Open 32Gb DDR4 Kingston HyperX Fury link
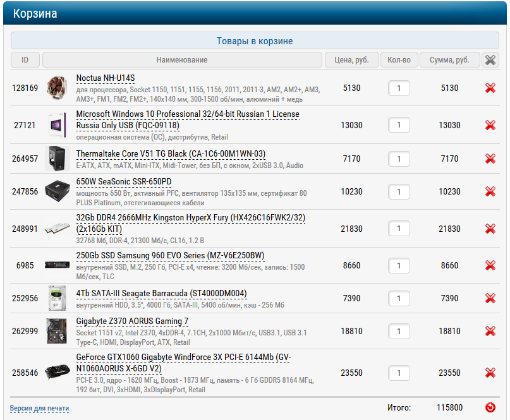The image size is (510, 420). click(x=191, y=224)
